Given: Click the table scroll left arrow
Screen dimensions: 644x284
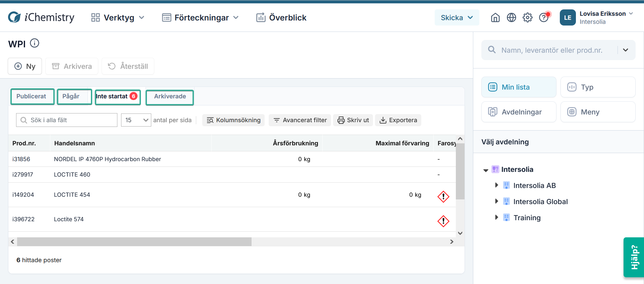Looking at the screenshot, I should 12,242.
